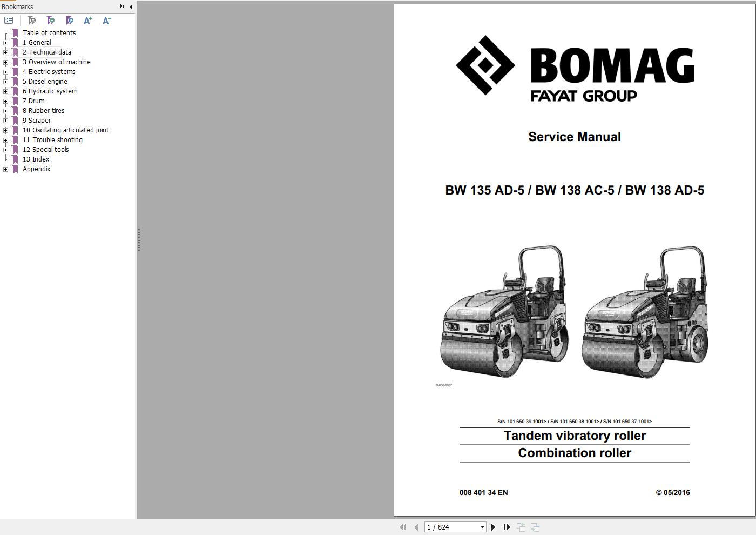Open the bookmark options list icon

(9, 21)
